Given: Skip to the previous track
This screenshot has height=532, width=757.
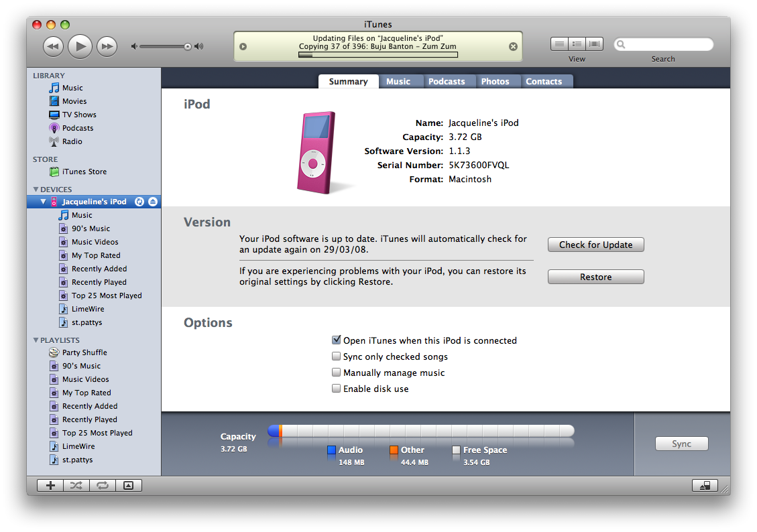Looking at the screenshot, I should click(x=53, y=47).
